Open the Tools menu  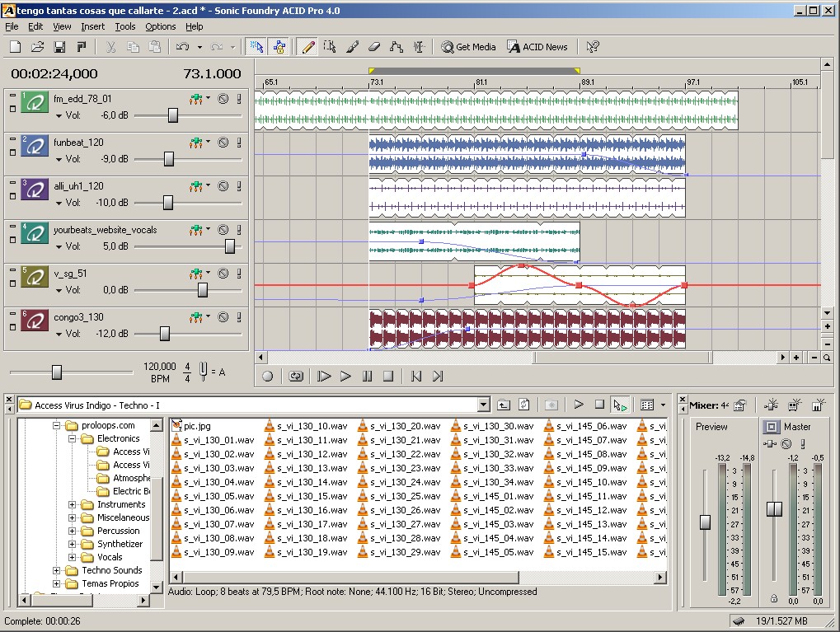[124, 26]
